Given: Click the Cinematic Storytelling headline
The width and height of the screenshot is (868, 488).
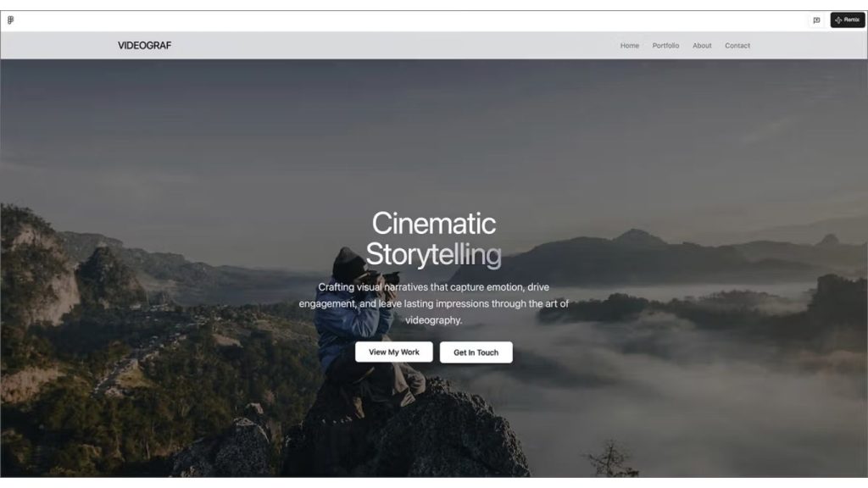Looking at the screenshot, I should [x=434, y=238].
